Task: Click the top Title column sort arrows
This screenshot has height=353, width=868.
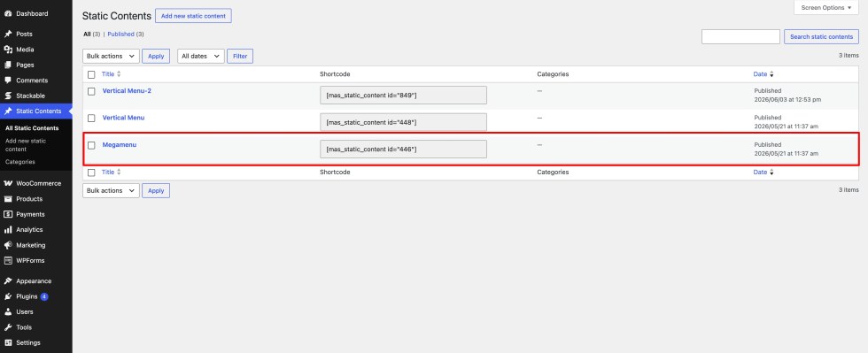Action: [x=119, y=74]
